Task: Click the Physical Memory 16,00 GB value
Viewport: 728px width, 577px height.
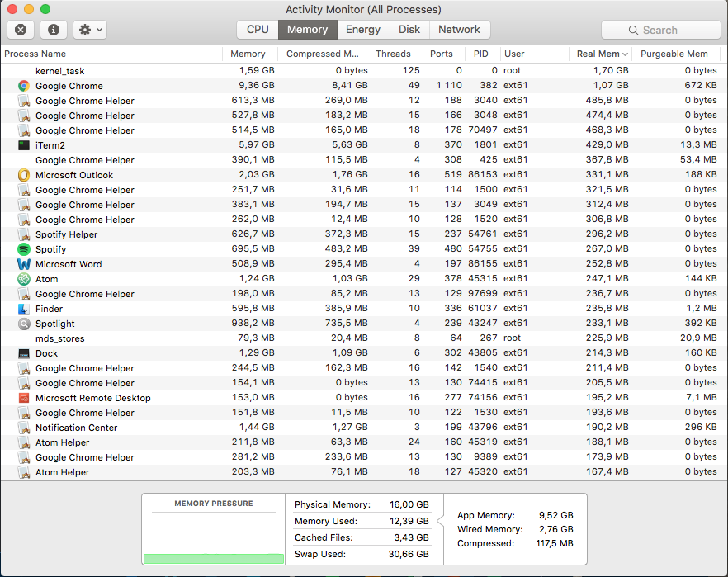Action: [x=409, y=504]
